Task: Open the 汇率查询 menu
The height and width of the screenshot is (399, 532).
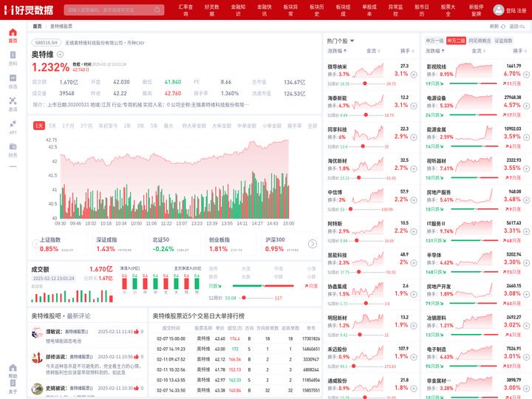Action: tap(185, 10)
